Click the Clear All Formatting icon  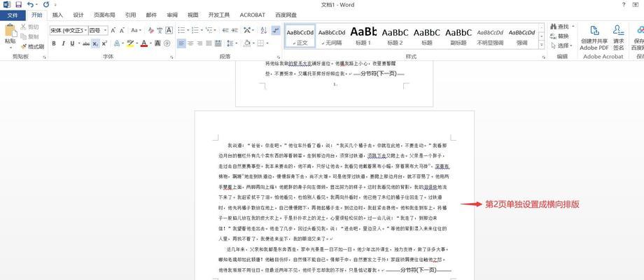tap(150, 30)
